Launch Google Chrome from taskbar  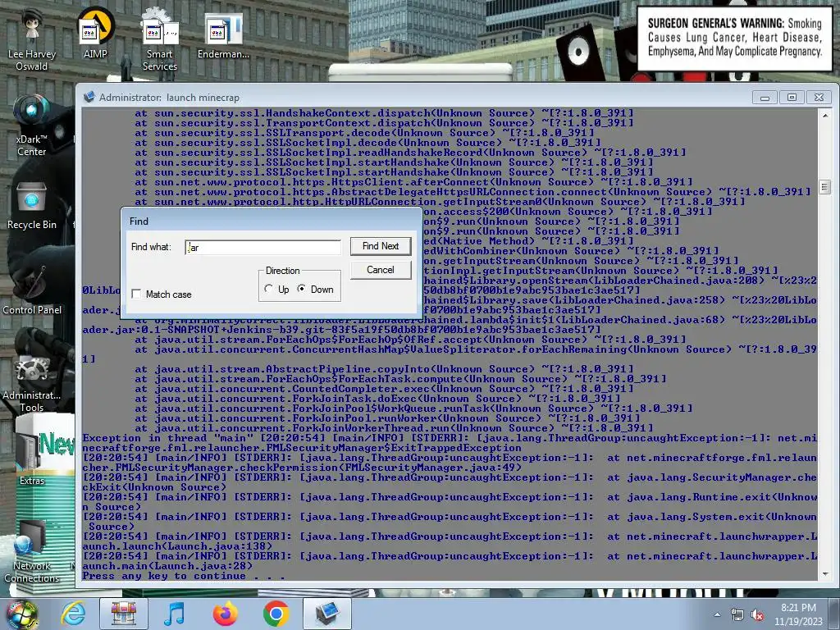[x=276, y=614]
